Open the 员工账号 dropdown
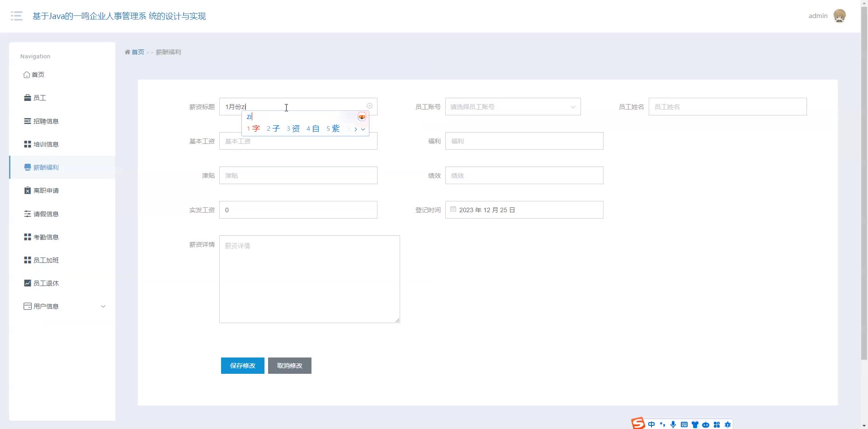The height and width of the screenshot is (429, 868). point(513,107)
